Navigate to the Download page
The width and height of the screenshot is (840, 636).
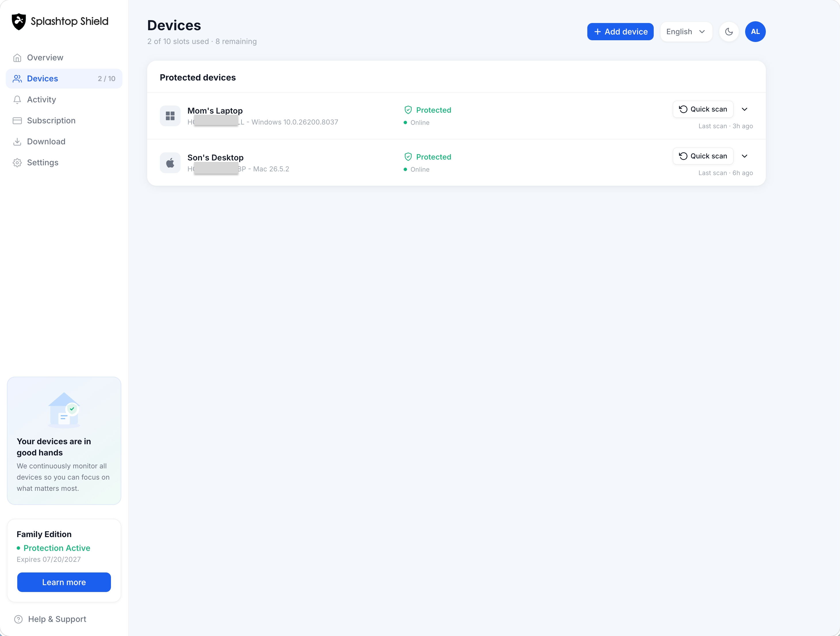point(64,142)
